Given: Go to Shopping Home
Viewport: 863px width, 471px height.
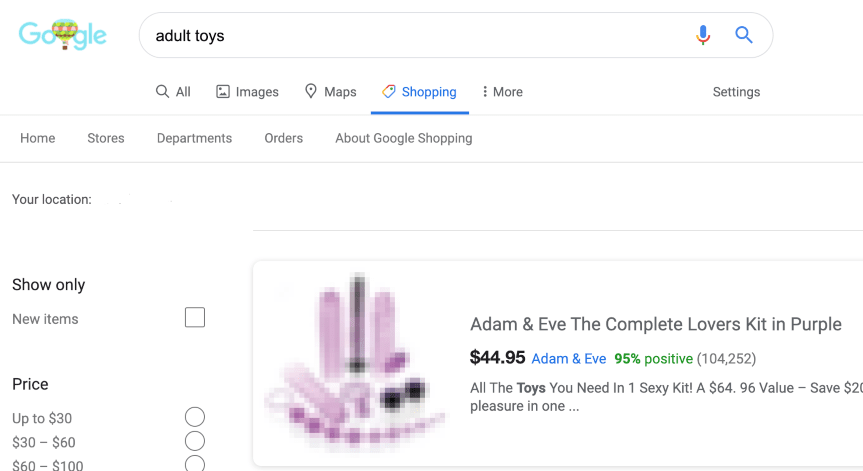Looking at the screenshot, I should (x=38, y=138).
